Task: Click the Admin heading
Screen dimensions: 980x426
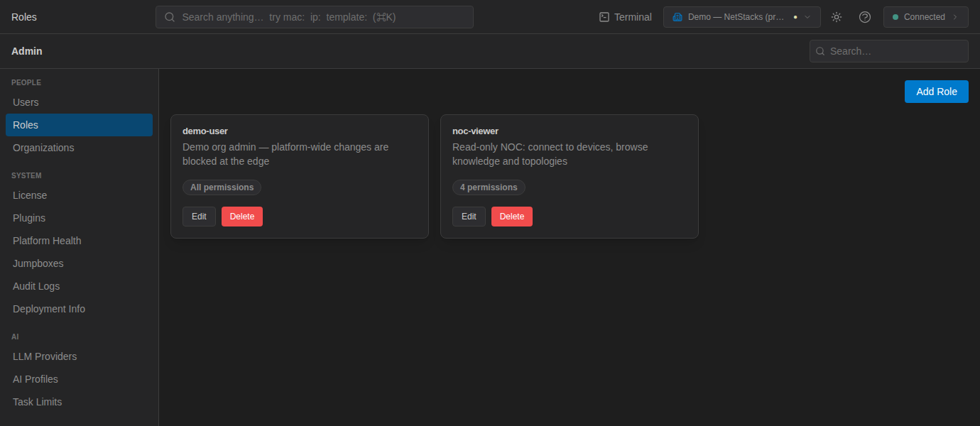Action: (27, 51)
